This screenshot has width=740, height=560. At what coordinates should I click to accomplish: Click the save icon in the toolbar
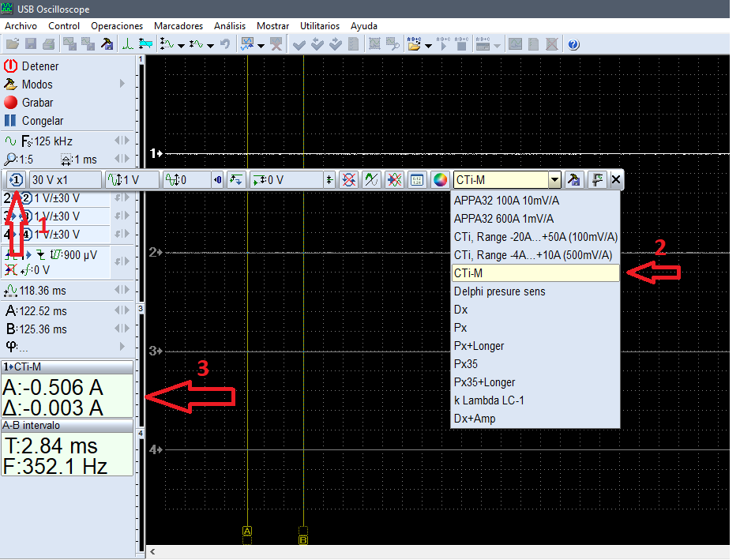pos(29,44)
